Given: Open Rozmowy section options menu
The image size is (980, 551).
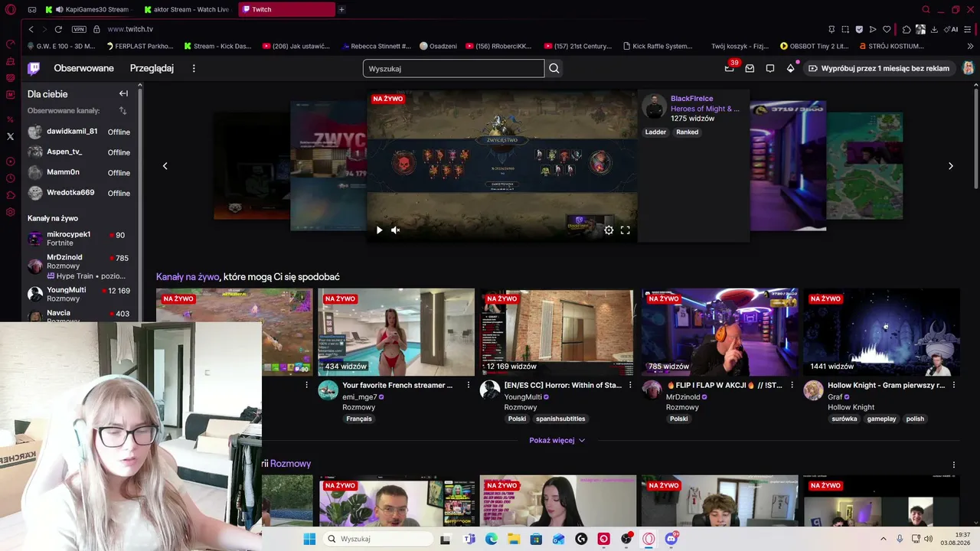Looking at the screenshot, I should click(x=954, y=465).
